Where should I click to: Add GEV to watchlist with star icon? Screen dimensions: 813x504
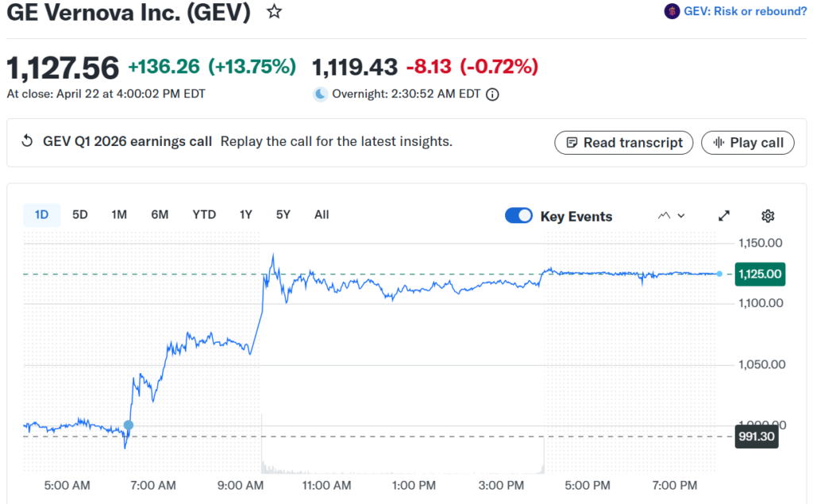pos(274,12)
